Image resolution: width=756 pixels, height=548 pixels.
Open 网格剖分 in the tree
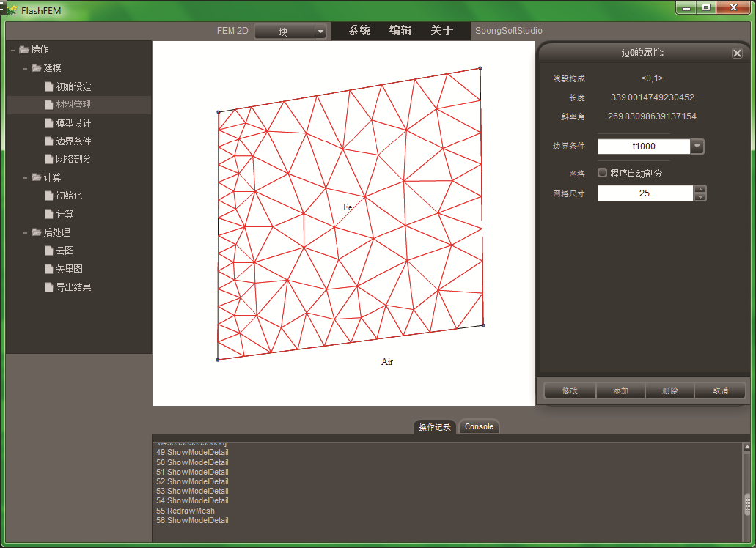[x=73, y=158]
